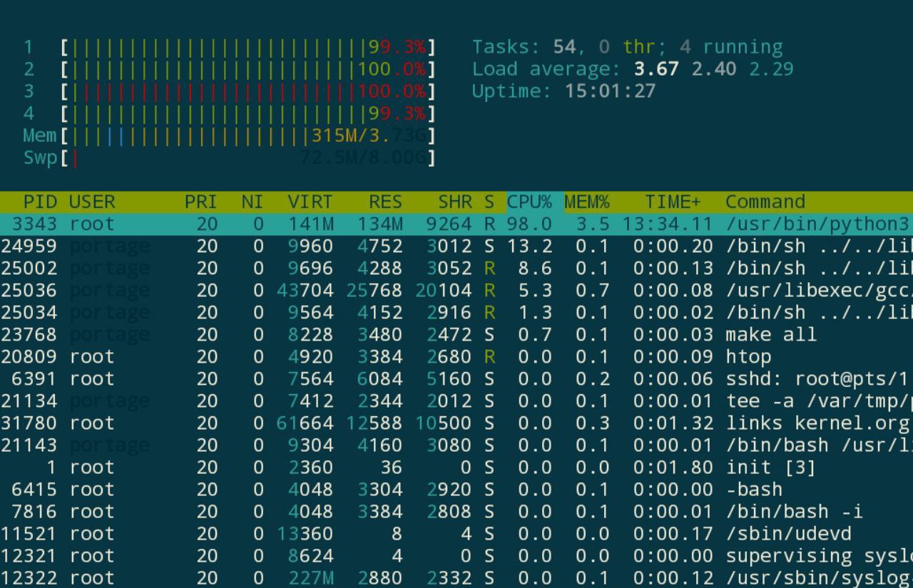Click SHR value 9264
This screenshot has height=588, width=913.
(449, 224)
